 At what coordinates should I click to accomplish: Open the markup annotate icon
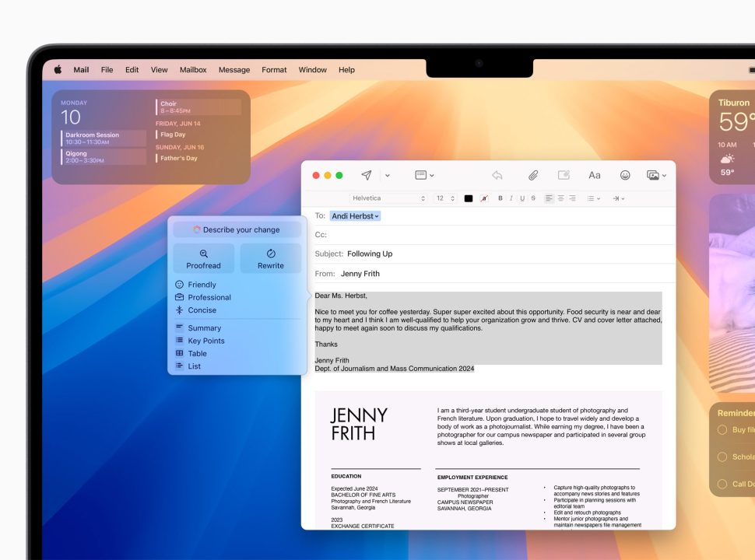pos(564,175)
